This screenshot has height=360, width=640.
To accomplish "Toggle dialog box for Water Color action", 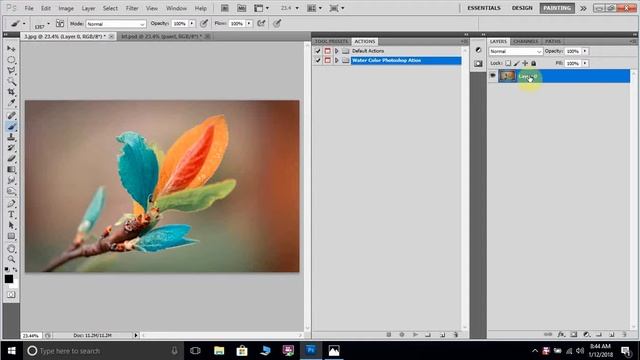I will [327, 60].
